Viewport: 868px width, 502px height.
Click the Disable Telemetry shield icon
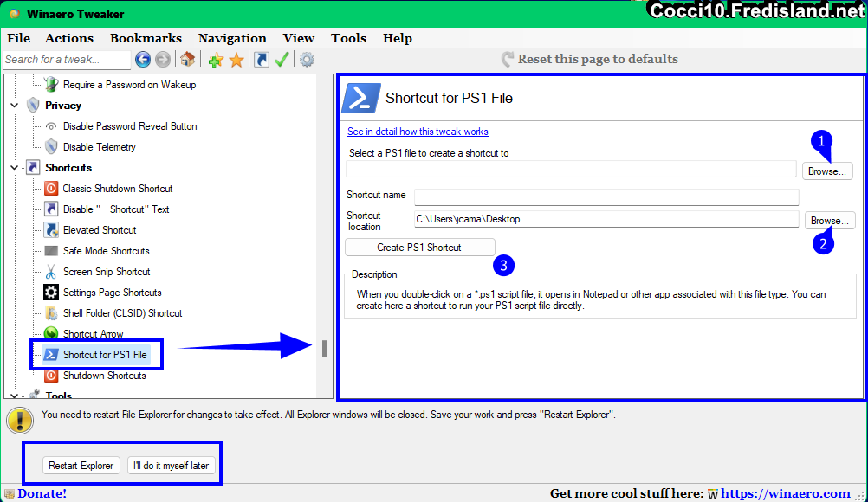pos(51,146)
